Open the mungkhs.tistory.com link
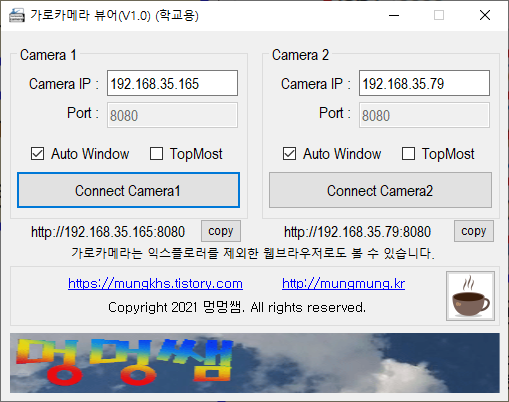Screen dimensions: 509x402 point(155,284)
